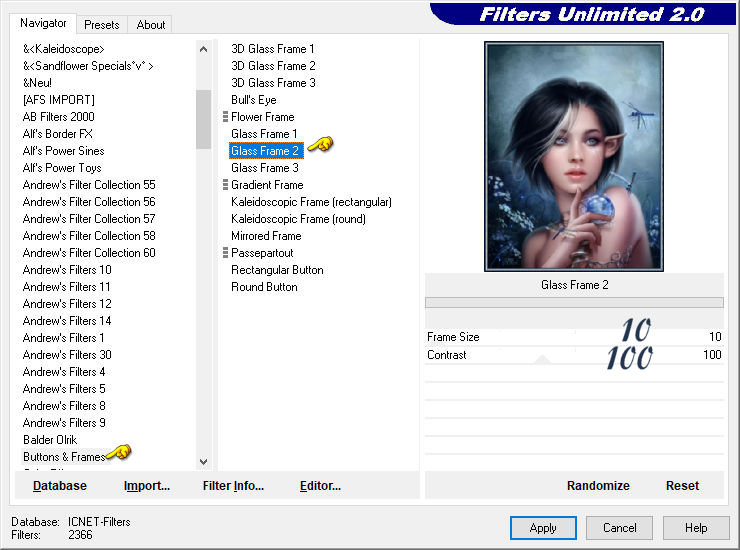
Task: Click the category list scroll-up arrow
Action: pyautogui.click(x=203, y=49)
